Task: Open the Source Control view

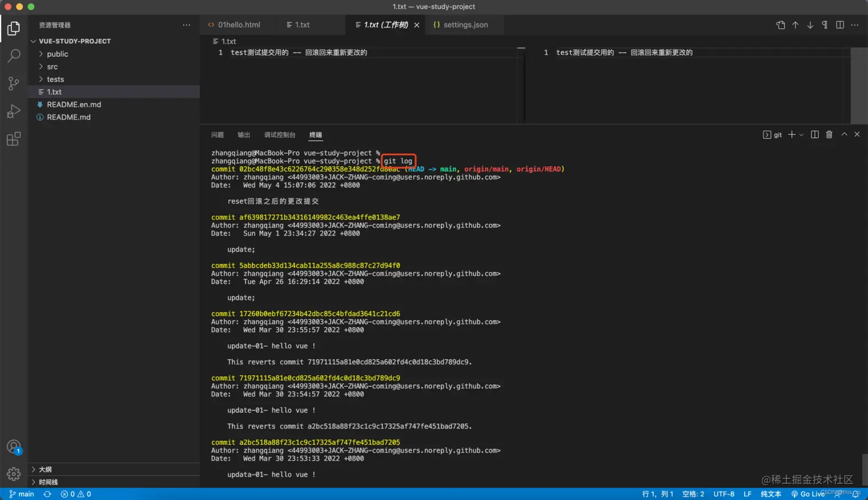Action: pyautogui.click(x=13, y=83)
